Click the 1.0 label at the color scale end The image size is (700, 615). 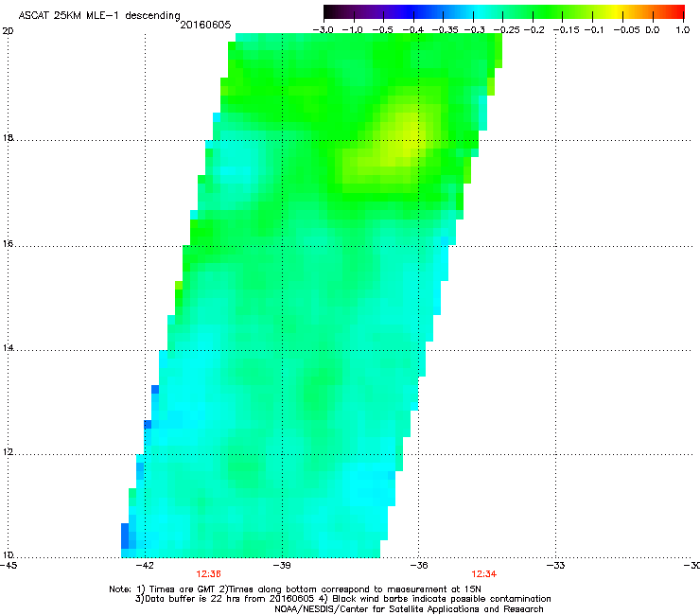pos(683,30)
